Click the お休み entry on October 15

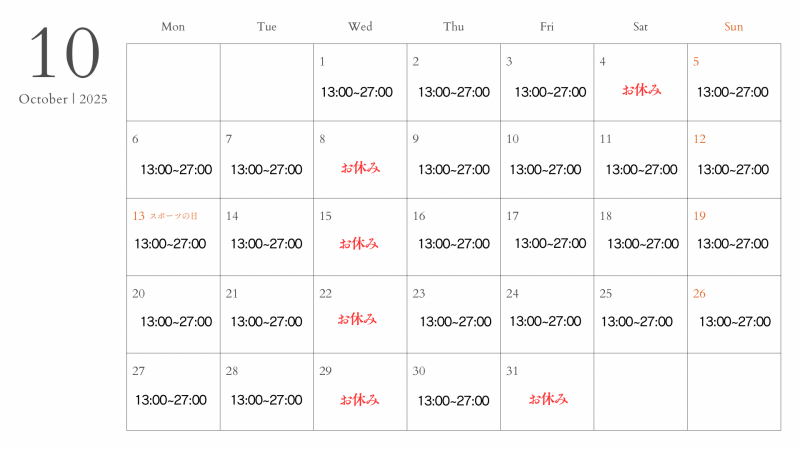[x=359, y=243]
